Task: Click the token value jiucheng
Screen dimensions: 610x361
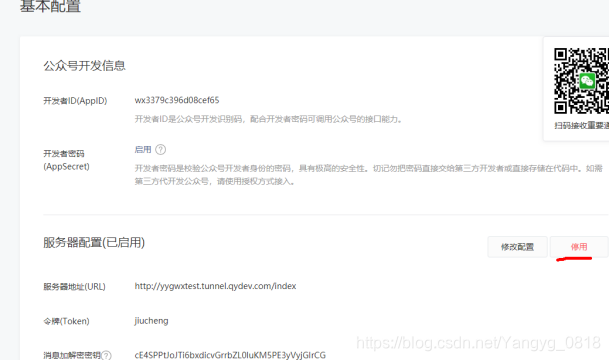Action: (x=151, y=321)
